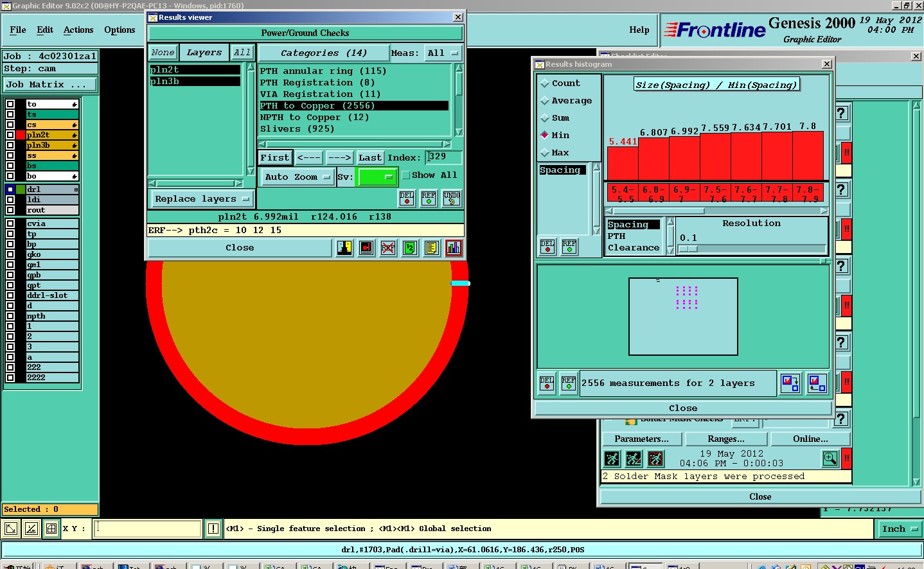Toggle pln2t layer display checkbox
The height and width of the screenshot is (569, 924).
pyautogui.click(x=10, y=135)
